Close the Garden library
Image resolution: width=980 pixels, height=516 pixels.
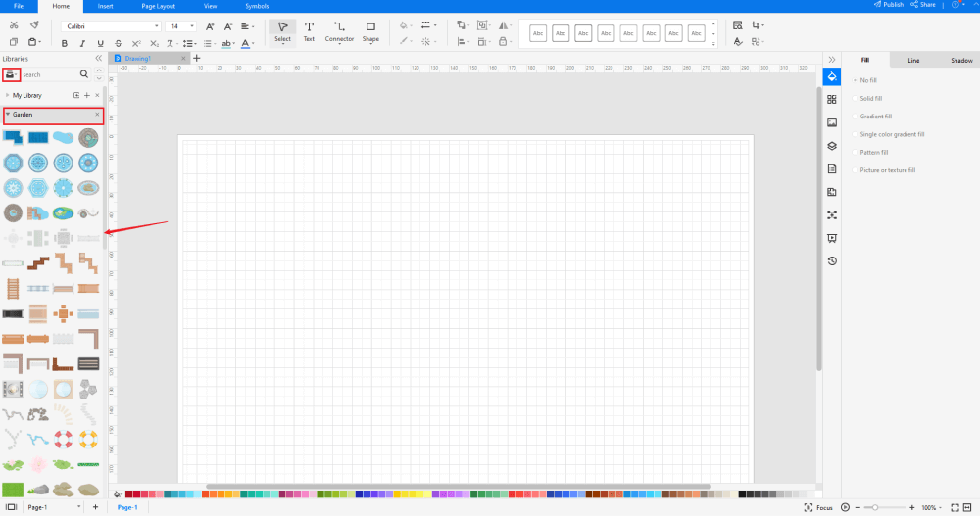pyautogui.click(x=97, y=115)
